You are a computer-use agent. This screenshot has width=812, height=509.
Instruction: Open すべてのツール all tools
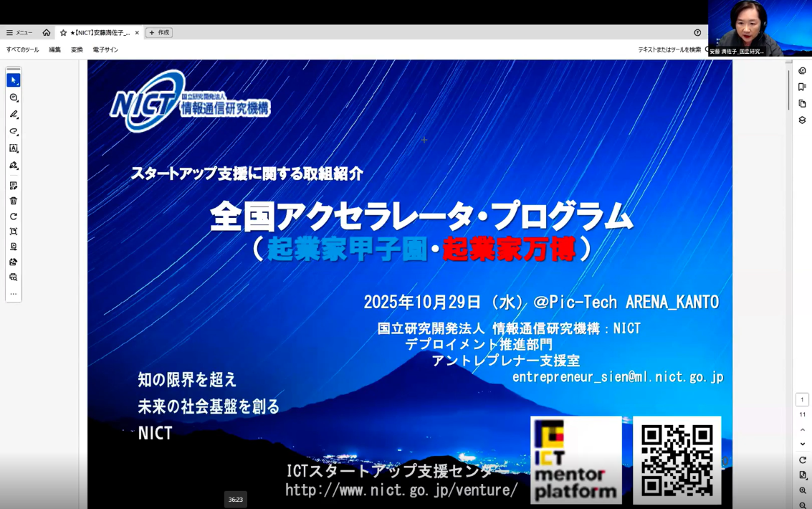tap(22, 50)
